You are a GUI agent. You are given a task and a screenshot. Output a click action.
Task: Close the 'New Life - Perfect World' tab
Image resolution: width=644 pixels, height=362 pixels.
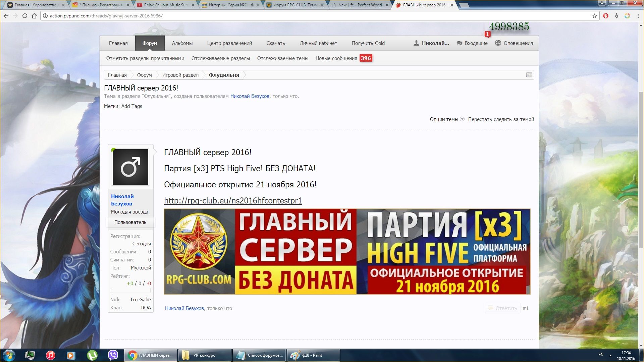click(387, 5)
